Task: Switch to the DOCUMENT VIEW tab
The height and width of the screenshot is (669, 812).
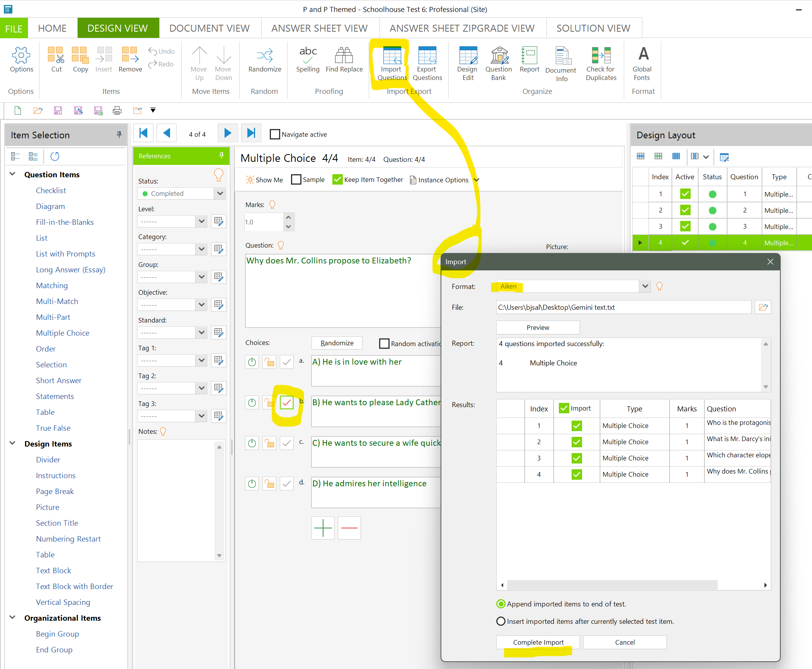Action: [x=209, y=28]
